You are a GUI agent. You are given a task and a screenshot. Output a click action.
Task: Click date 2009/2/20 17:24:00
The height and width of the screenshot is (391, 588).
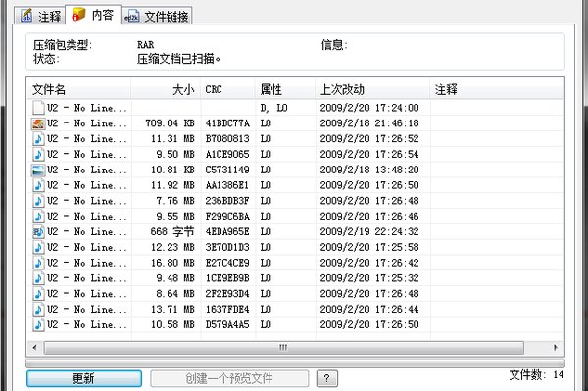(369, 108)
